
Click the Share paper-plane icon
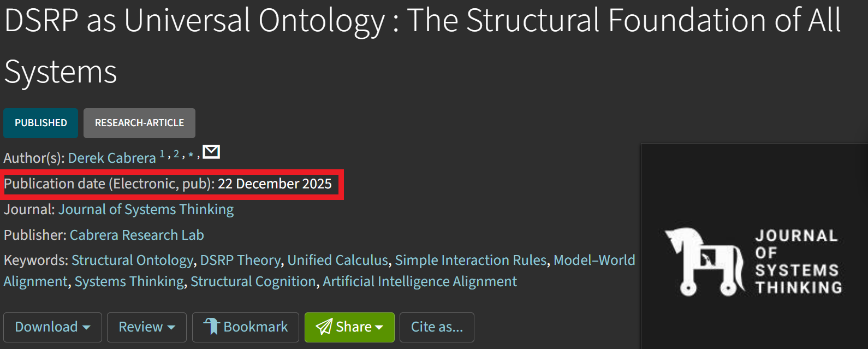click(324, 327)
